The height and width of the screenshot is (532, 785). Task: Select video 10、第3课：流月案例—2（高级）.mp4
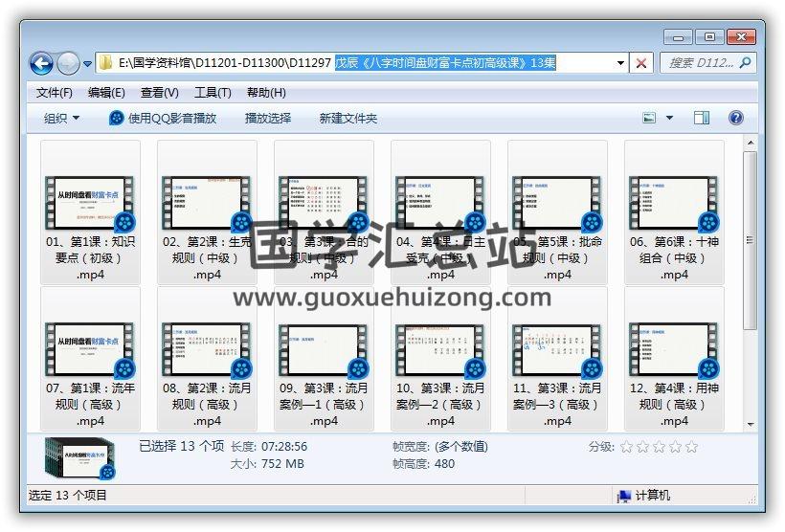tap(440, 359)
